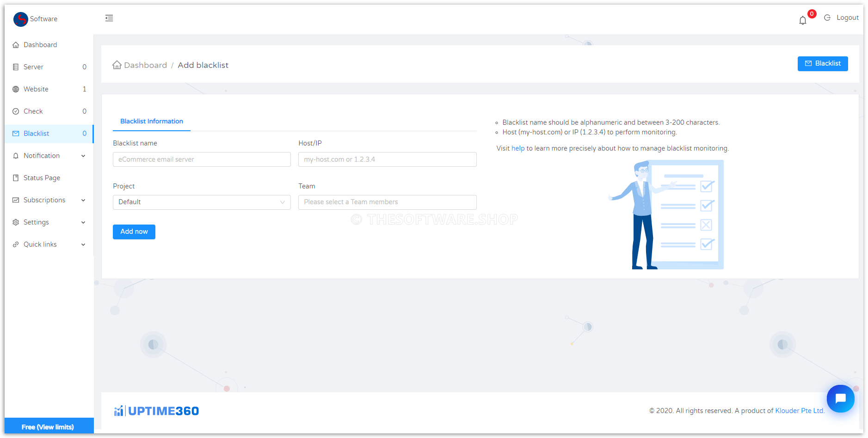The image size is (868, 438).
Task: Click the Server sidebar icon
Action: tap(16, 67)
